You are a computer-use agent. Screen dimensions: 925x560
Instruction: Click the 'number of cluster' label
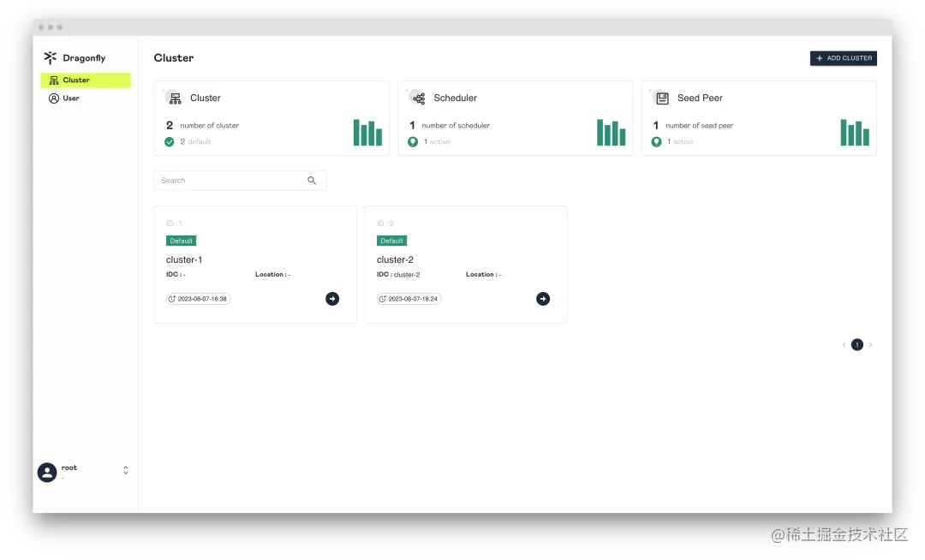[x=210, y=126]
